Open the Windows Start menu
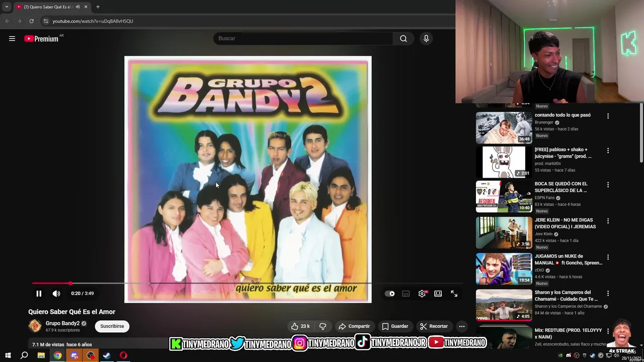The width and height of the screenshot is (644, 362). (x=8, y=355)
